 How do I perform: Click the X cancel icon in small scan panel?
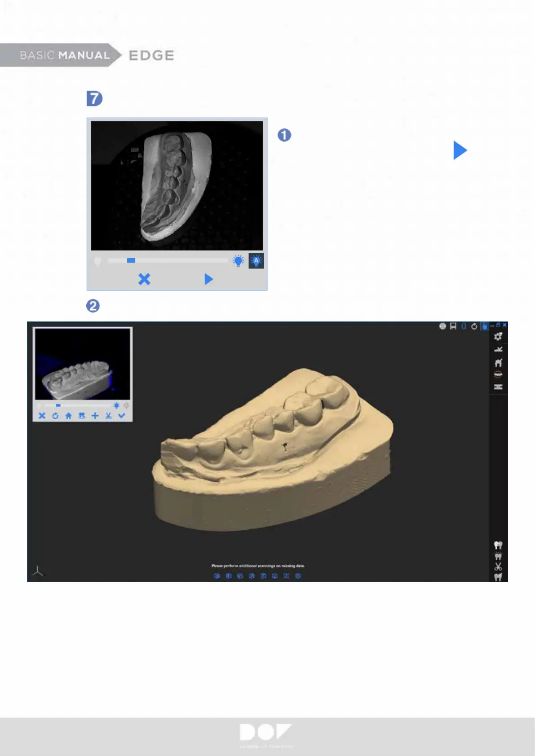point(42,416)
